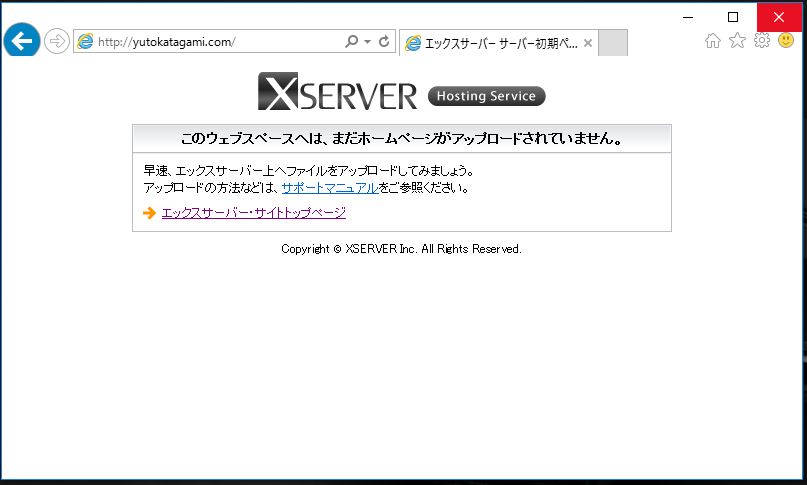Viewport: 807px width, 485px height.
Task: Go to the Home page icon
Action: coord(713,41)
